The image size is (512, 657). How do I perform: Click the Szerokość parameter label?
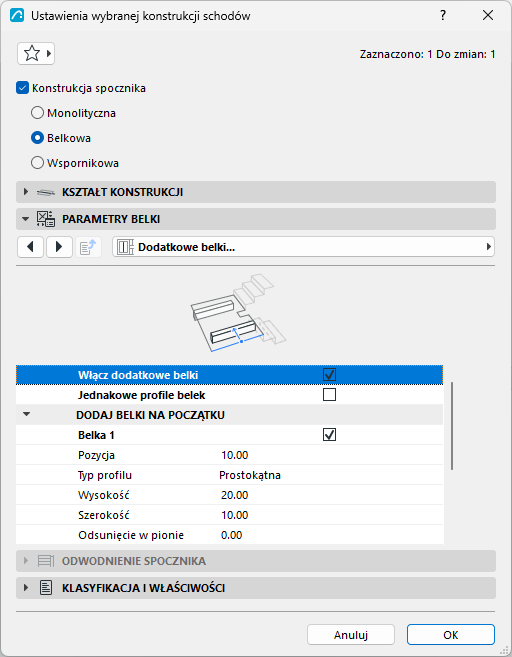103,515
